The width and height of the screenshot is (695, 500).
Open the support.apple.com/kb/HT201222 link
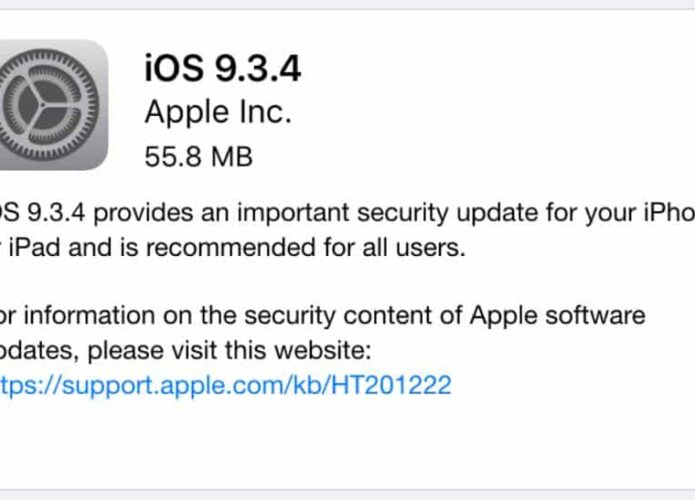point(225,385)
